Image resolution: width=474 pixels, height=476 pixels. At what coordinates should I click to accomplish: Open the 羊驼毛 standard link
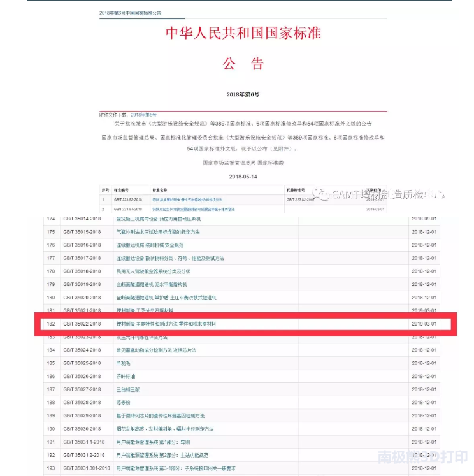[x=123, y=363]
